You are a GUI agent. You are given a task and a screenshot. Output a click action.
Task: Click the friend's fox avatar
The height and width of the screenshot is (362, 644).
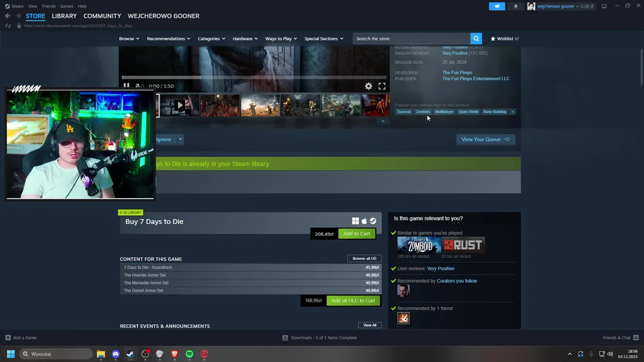[404, 318]
